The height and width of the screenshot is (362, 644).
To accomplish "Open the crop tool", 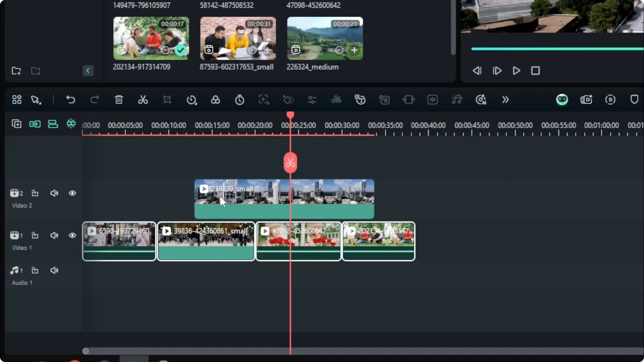I will pyautogui.click(x=167, y=100).
